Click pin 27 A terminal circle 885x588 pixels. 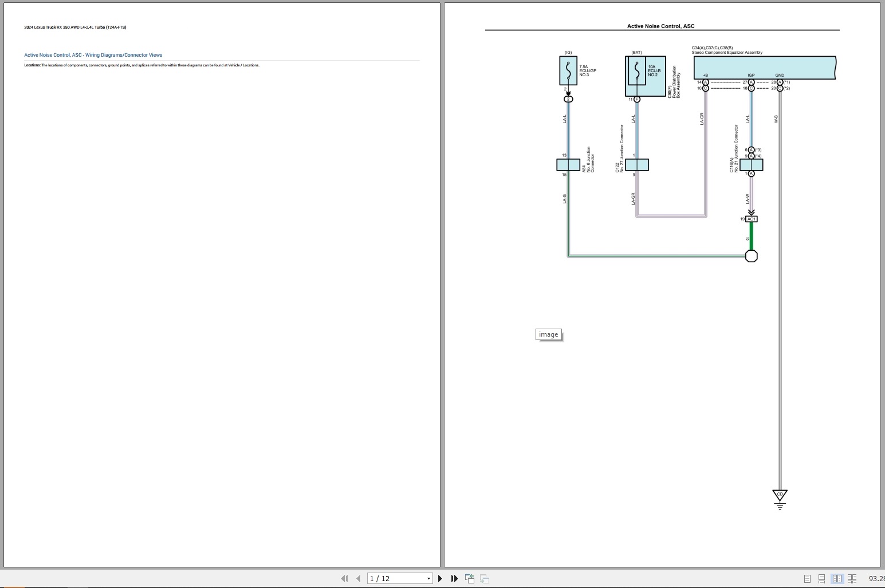coord(752,82)
